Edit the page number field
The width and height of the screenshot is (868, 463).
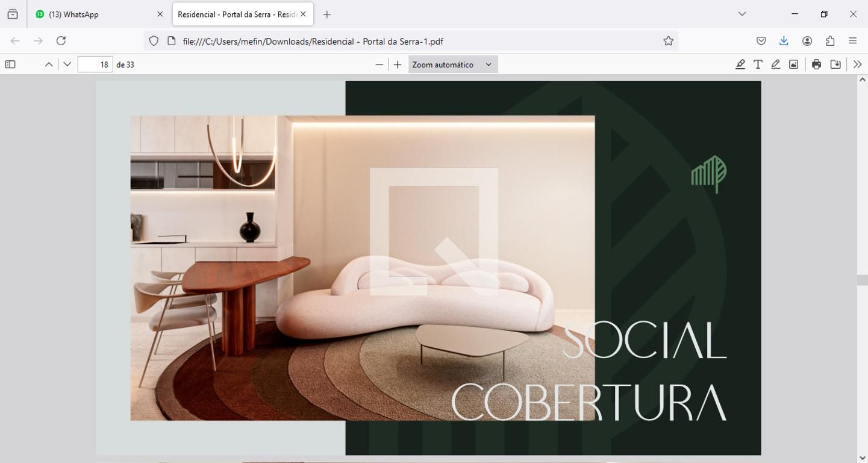[x=95, y=65]
